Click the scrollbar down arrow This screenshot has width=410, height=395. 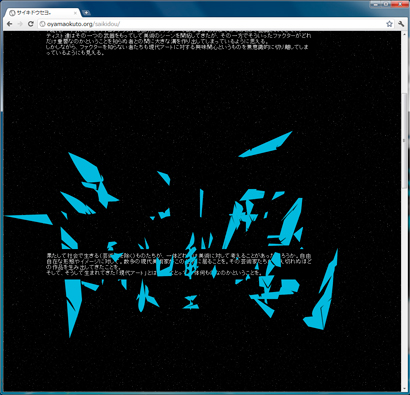404,389
